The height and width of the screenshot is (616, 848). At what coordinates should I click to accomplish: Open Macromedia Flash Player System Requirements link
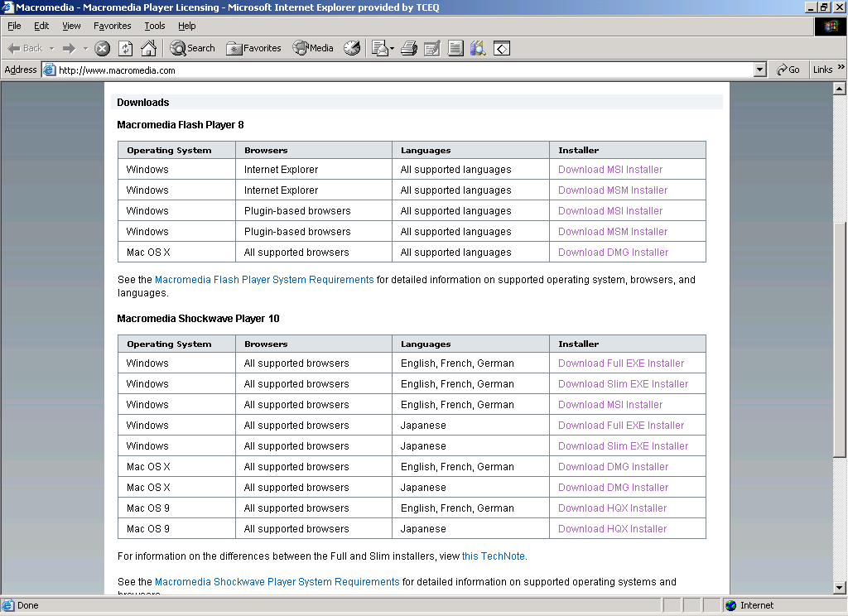[x=264, y=280]
